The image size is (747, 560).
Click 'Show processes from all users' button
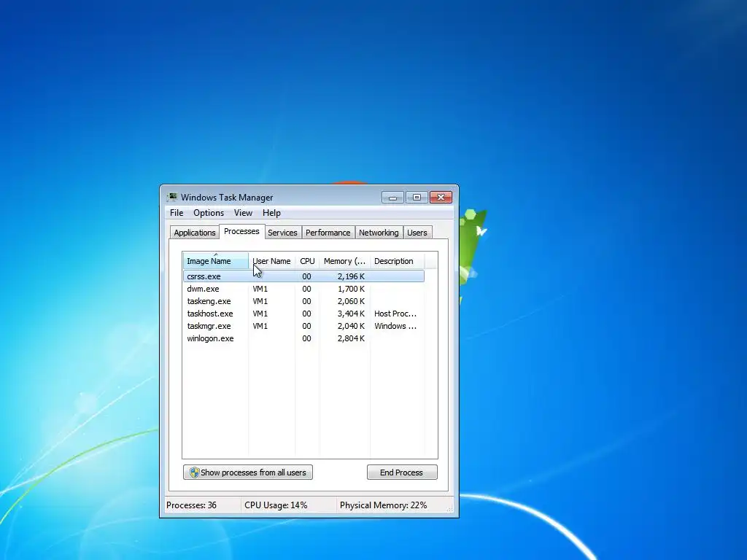tap(248, 472)
